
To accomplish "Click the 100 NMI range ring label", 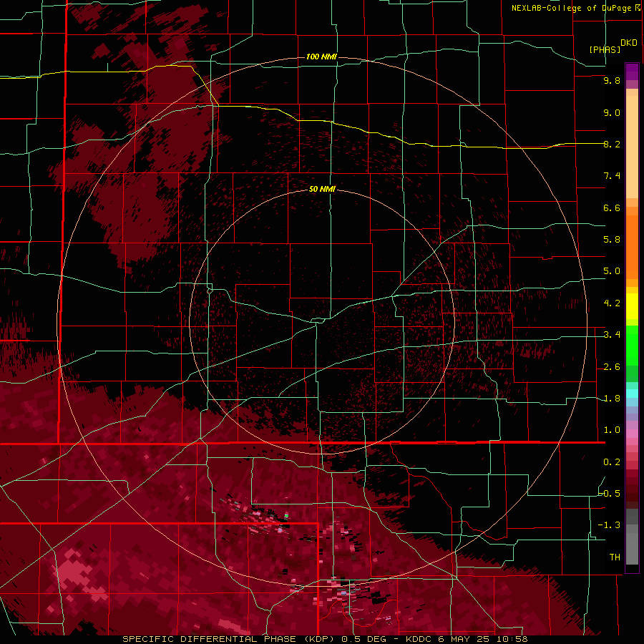I will click(321, 57).
